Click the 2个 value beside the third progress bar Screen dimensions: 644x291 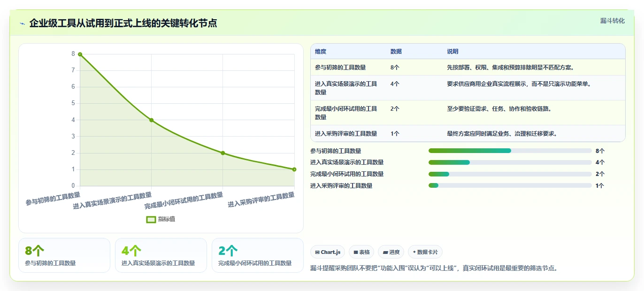pos(600,174)
